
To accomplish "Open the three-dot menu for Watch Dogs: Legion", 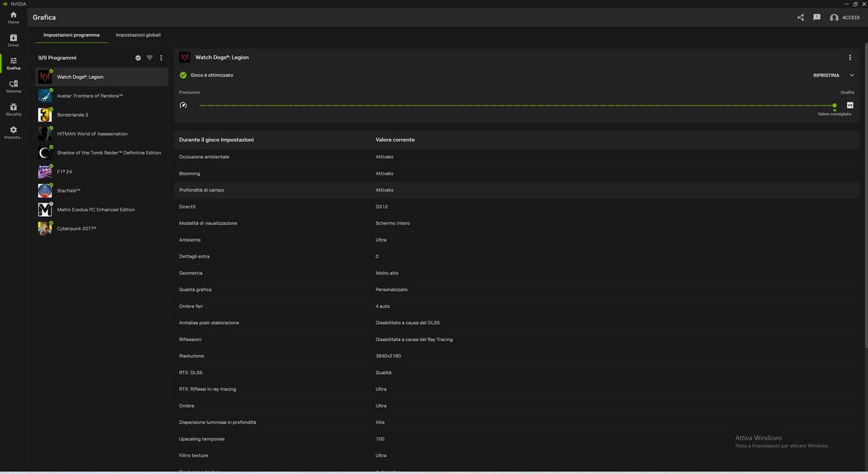I will (x=850, y=58).
